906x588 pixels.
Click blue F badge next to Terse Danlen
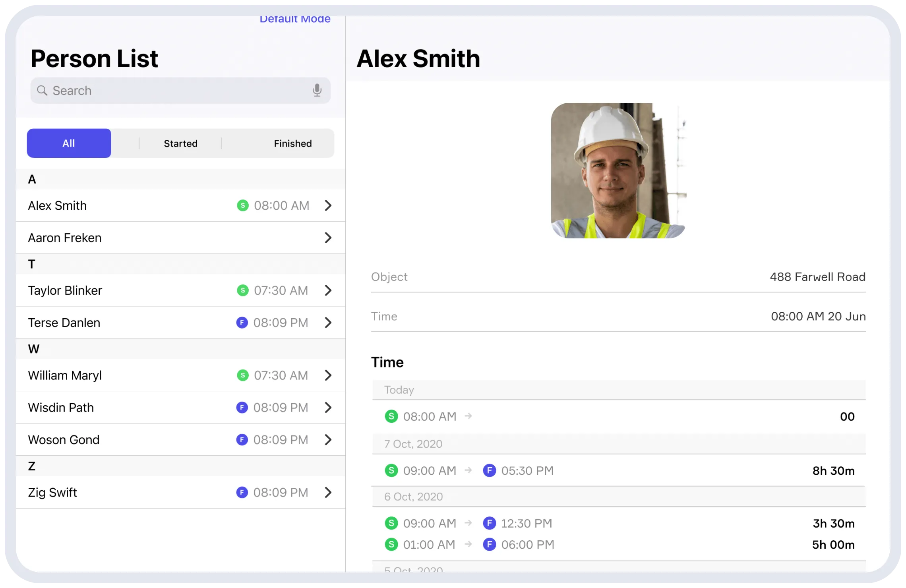pyautogui.click(x=242, y=323)
